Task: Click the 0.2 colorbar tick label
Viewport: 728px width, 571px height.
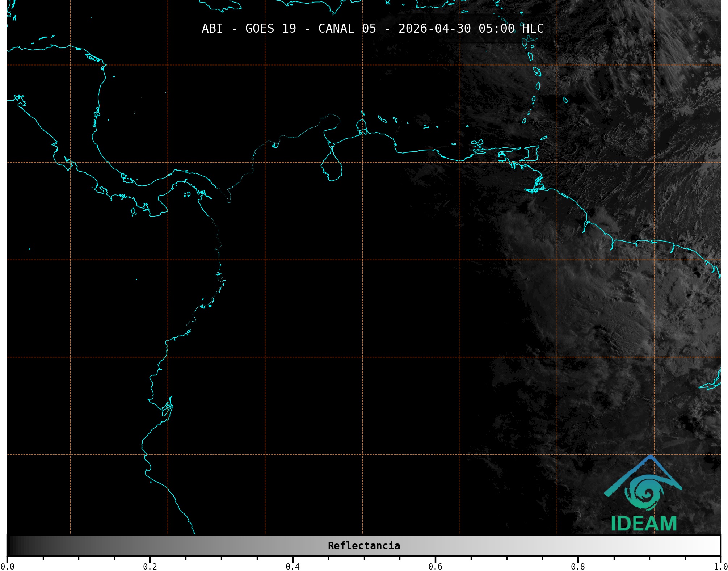Action: (150, 567)
